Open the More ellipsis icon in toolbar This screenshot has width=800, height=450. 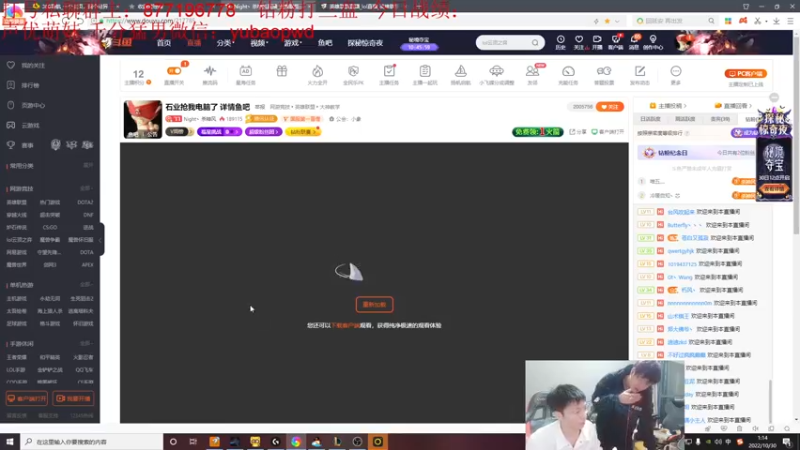pyautogui.click(x=676, y=71)
